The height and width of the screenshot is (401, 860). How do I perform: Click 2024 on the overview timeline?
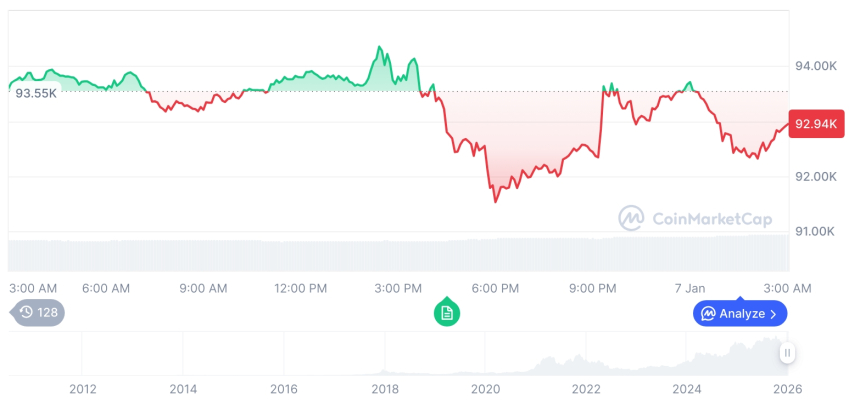(687, 388)
